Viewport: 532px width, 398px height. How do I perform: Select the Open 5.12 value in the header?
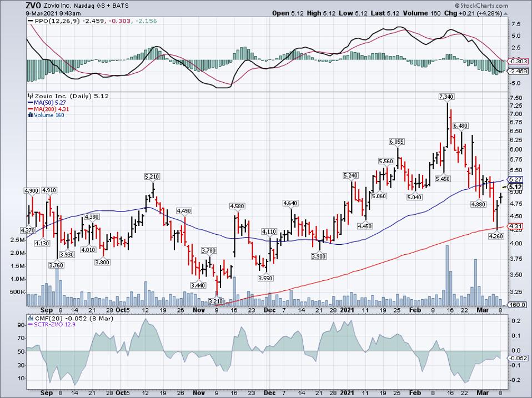point(287,13)
